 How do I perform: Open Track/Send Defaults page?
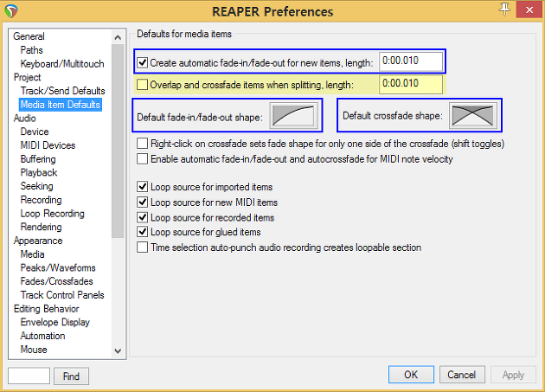pyautogui.click(x=62, y=91)
